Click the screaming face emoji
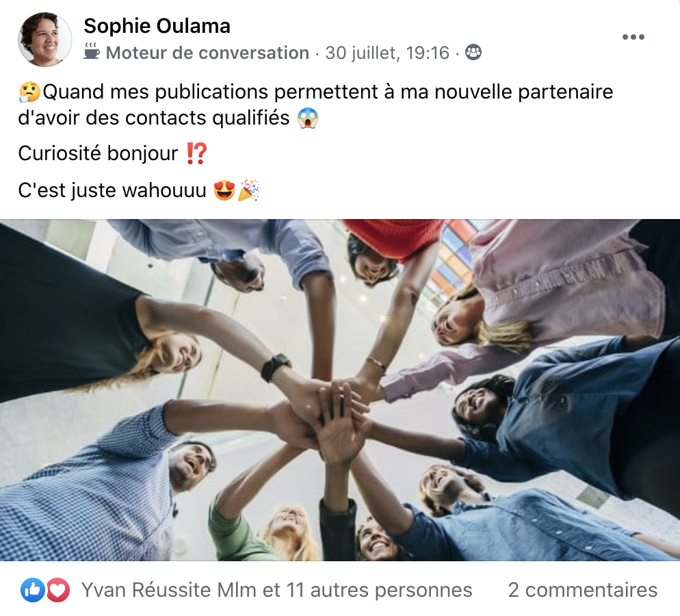Screen dimensions: 680x616 (307, 118)
